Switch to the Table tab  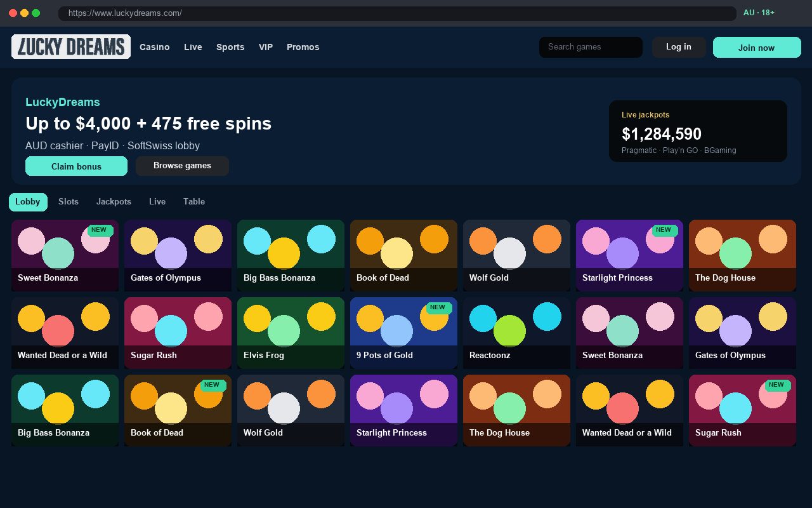[x=194, y=202]
